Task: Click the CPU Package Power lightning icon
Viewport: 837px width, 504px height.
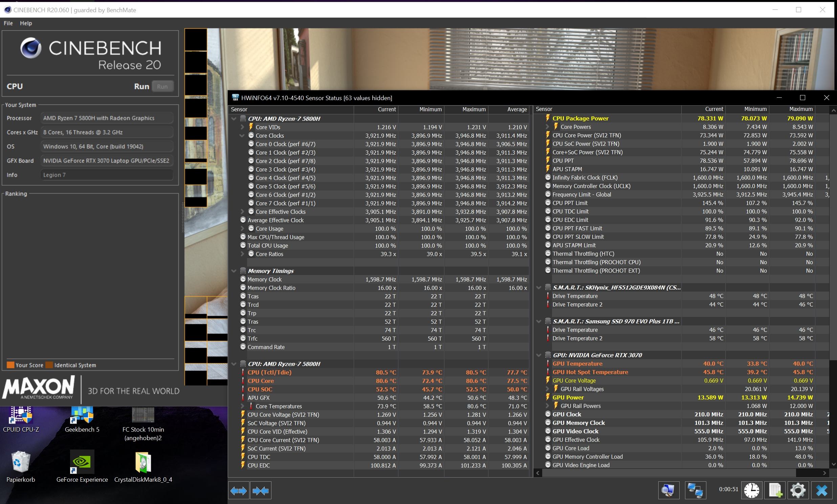Action: (x=548, y=118)
